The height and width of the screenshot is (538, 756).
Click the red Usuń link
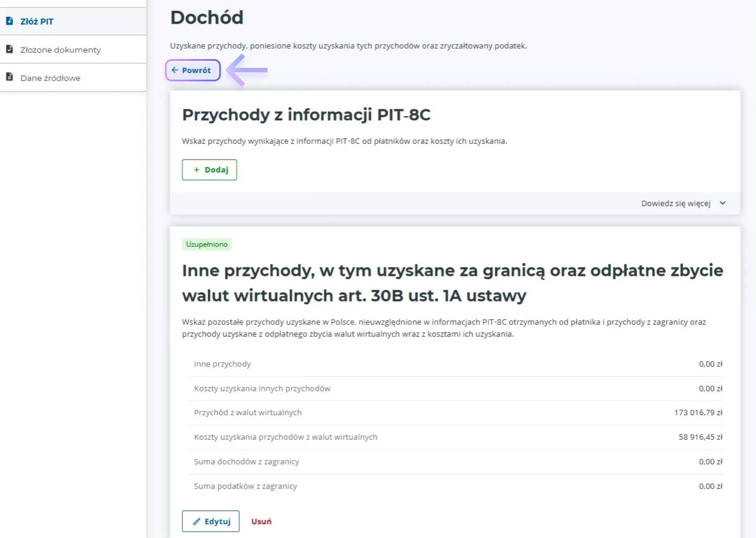point(261,521)
